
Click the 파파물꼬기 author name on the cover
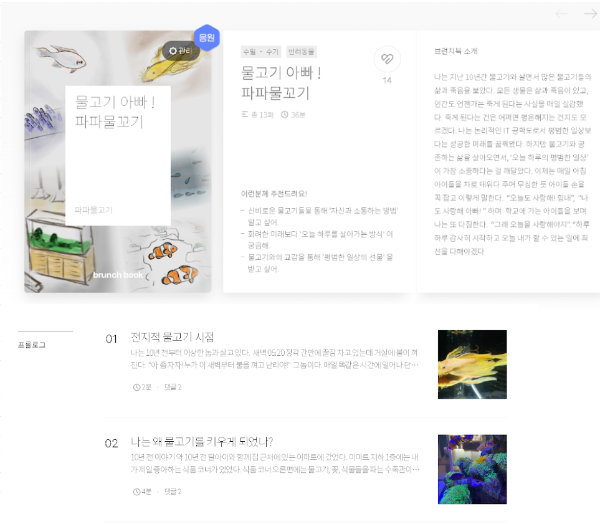[93, 210]
